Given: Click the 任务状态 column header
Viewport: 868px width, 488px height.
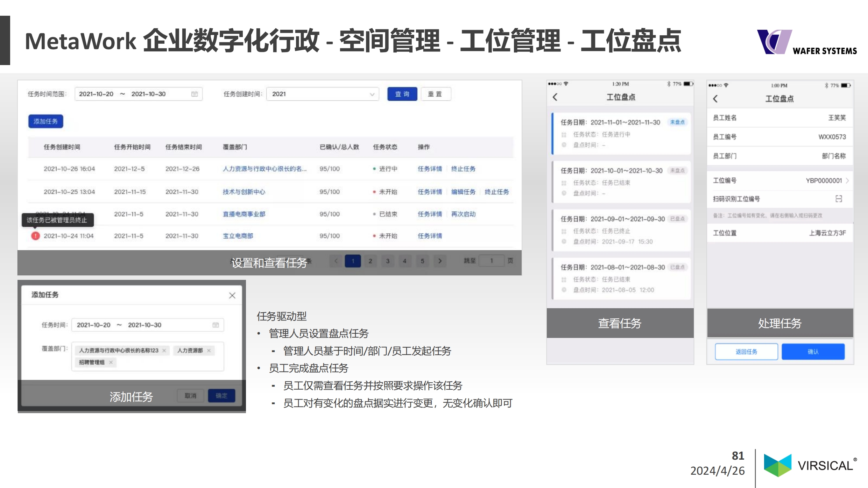Looking at the screenshot, I should tap(385, 147).
